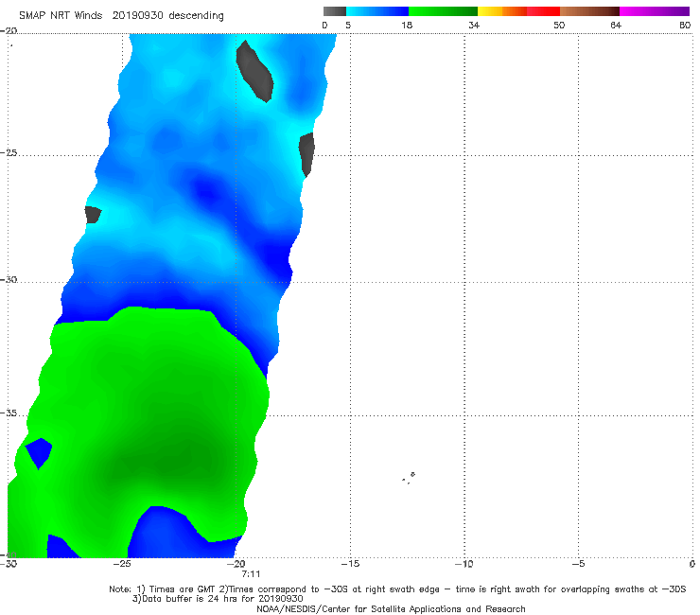This screenshot has height=615, width=700.
Task: Click the swath time label '7:11'
Action: click(251, 574)
